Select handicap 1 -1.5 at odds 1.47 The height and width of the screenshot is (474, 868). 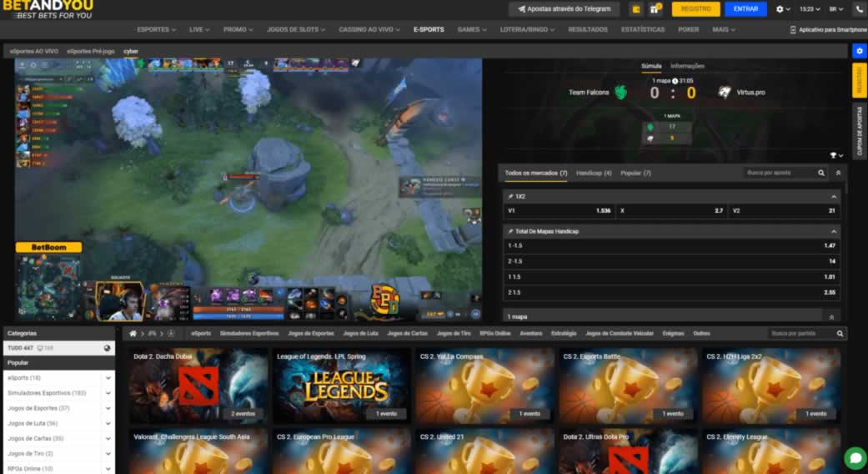671,246
